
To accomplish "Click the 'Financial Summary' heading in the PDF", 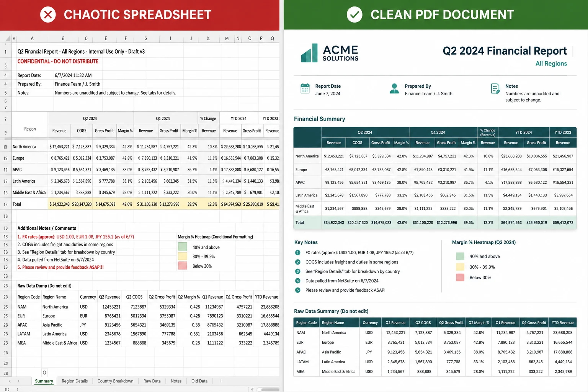I will 319,119.
